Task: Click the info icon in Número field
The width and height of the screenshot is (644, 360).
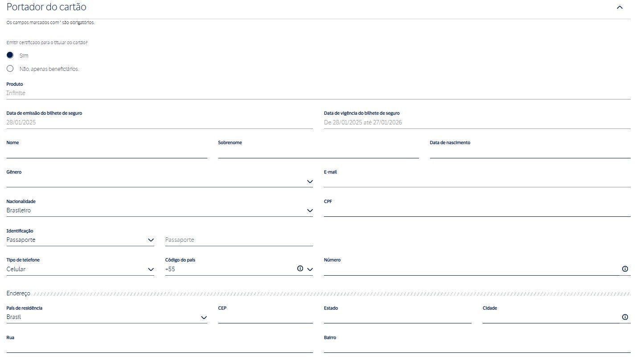Action: pyautogui.click(x=625, y=269)
